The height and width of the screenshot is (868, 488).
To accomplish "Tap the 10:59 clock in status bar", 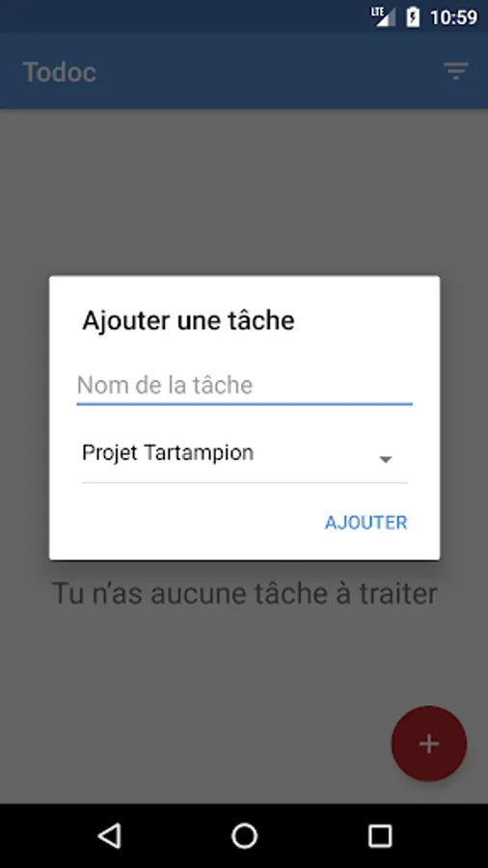I will tap(453, 17).
